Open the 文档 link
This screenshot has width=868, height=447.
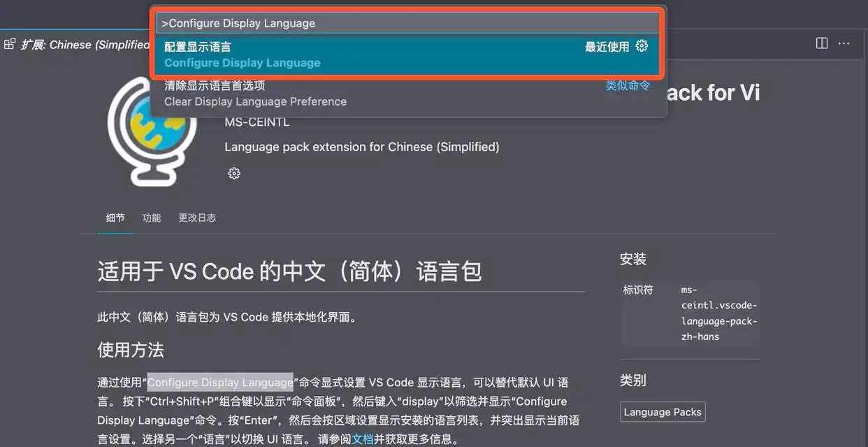pos(363,439)
